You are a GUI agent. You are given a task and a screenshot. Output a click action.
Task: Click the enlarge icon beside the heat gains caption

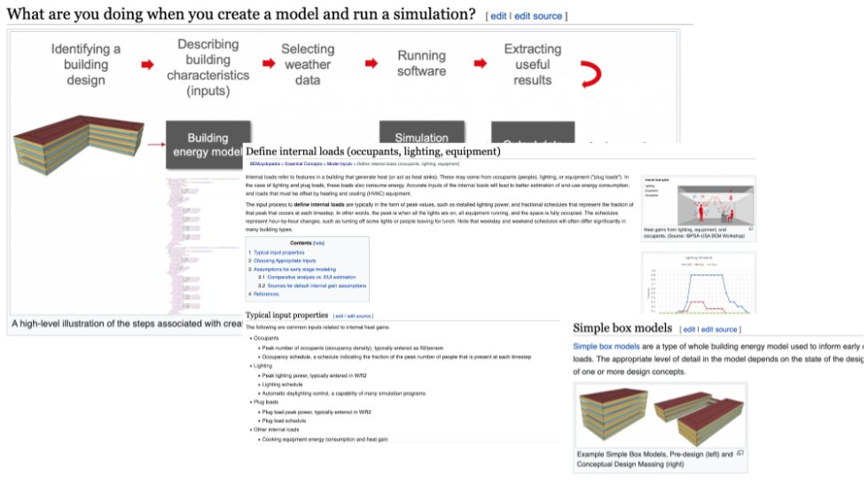pyautogui.click(x=751, y=229)
